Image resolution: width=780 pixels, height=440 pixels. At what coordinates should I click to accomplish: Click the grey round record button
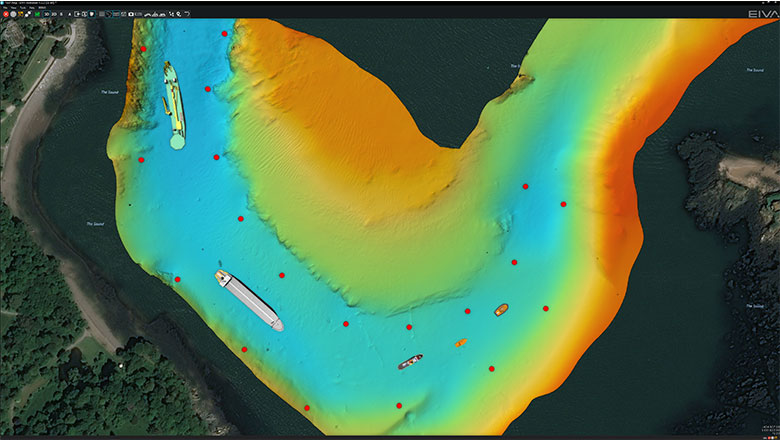13,14
